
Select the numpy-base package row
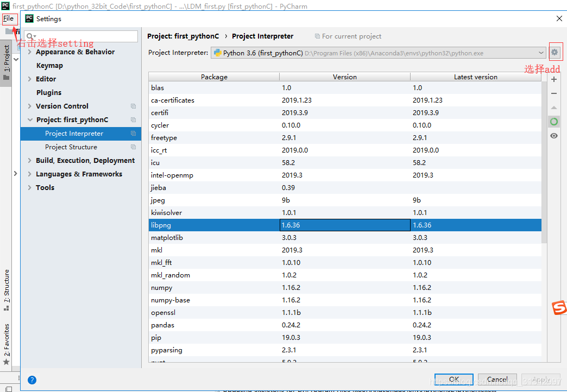[x=345, y=300]
